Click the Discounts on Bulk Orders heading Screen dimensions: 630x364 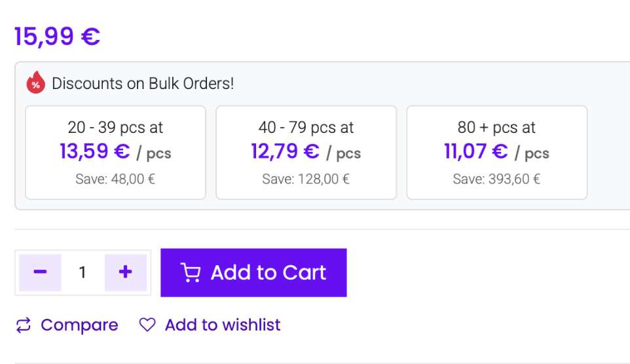143,84
